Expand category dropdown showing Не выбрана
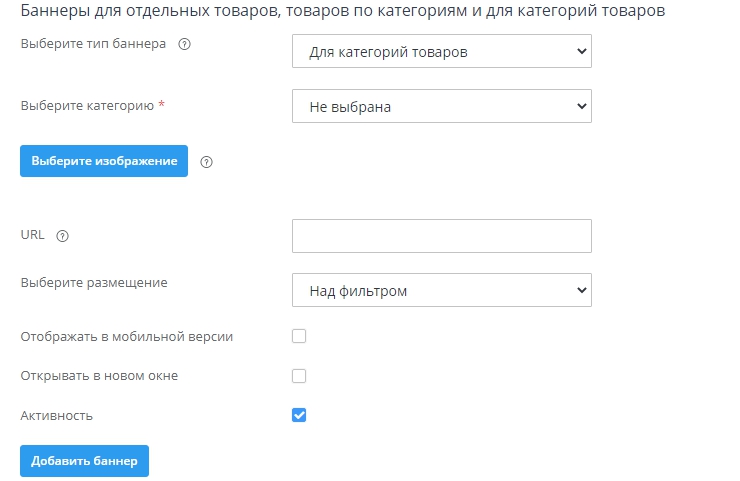740x481 pixels. click(441, 106)
